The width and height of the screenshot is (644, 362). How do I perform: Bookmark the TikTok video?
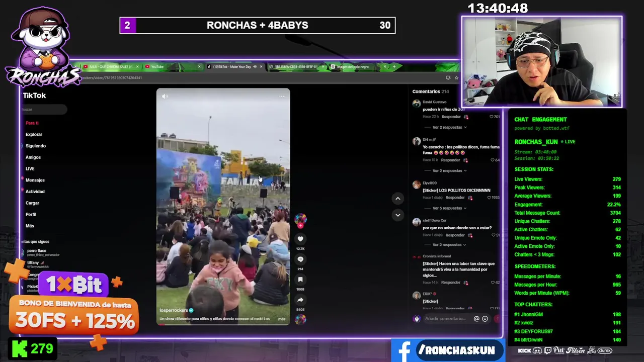click(300, 280)
